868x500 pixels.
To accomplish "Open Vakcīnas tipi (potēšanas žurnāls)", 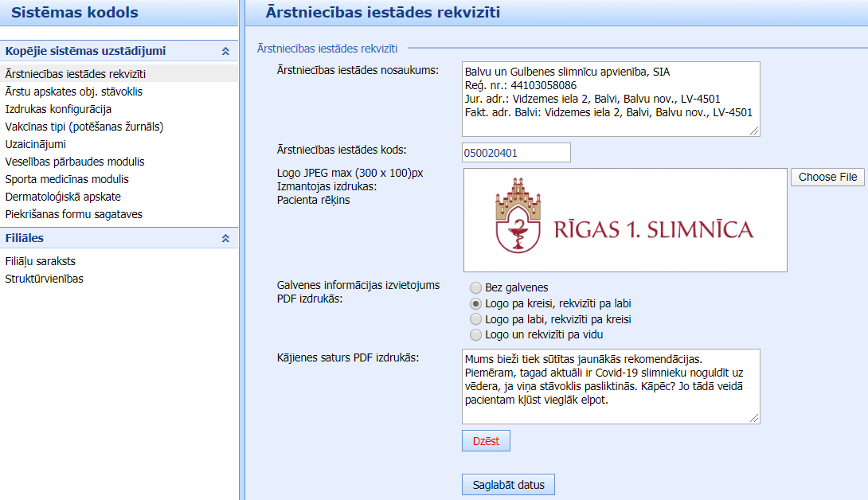I will 84,127.
